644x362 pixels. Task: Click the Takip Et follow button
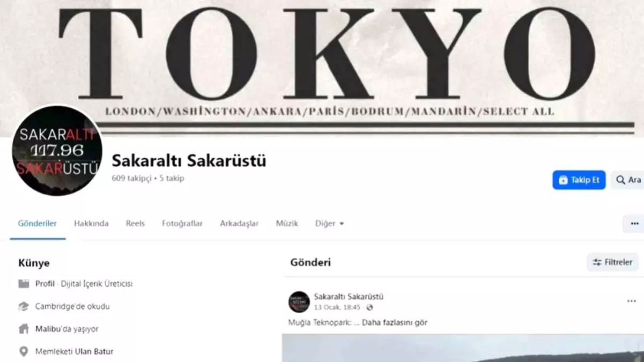click(579, 180)
